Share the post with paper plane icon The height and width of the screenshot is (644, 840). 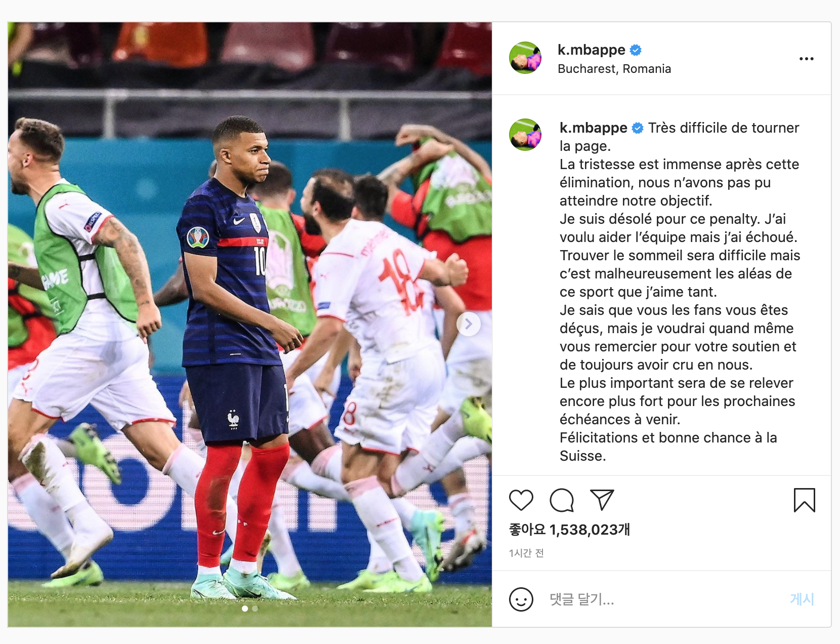[602, 500]
